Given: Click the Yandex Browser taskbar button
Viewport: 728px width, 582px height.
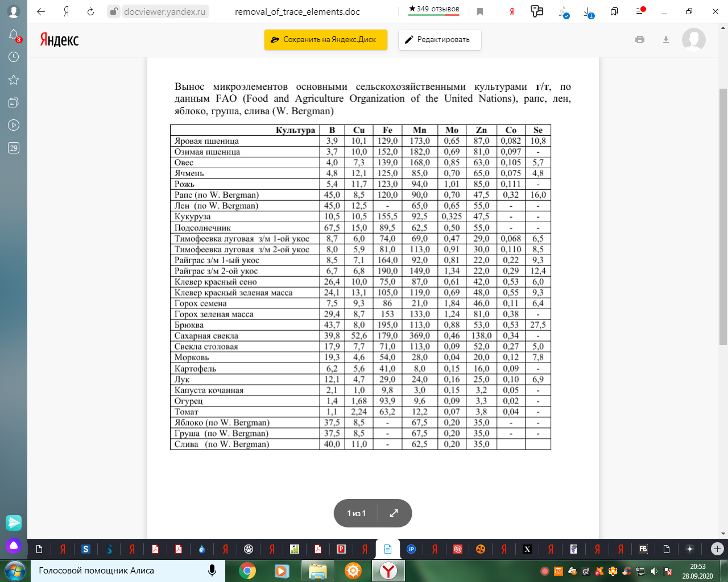Looking at the screenshot, I should (x=388, y=571).
